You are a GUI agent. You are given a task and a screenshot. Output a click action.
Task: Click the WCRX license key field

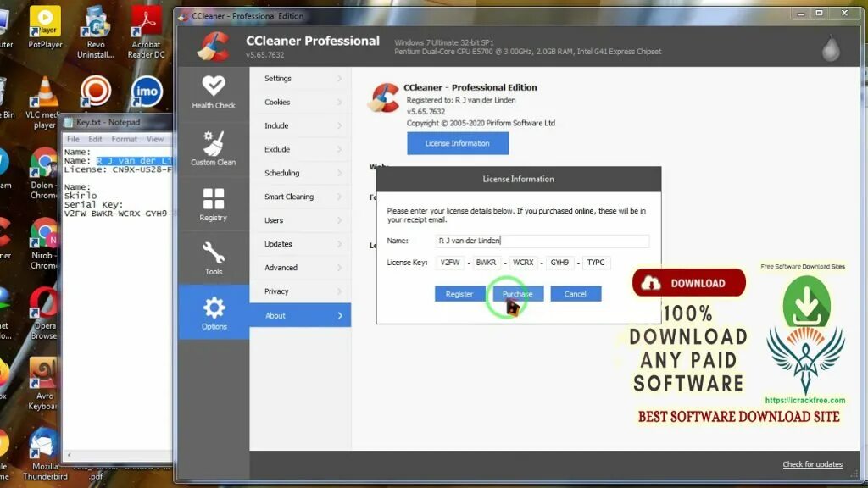click(523, 263)
